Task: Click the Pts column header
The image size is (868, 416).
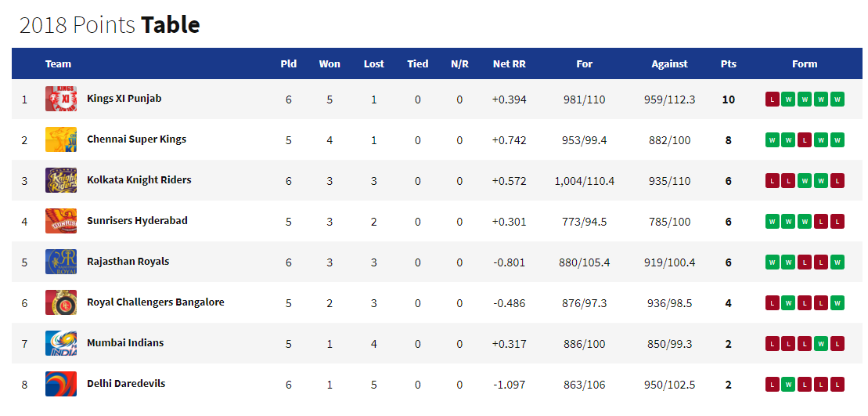Action: point(728,64)
